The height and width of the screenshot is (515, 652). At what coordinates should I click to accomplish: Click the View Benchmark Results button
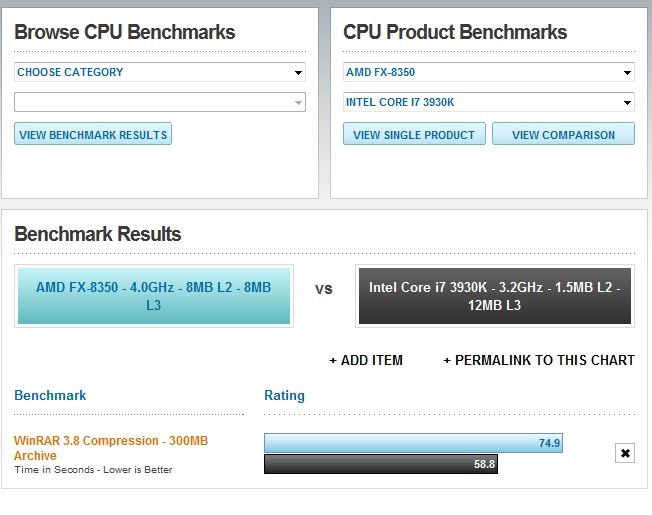(93, 135)
